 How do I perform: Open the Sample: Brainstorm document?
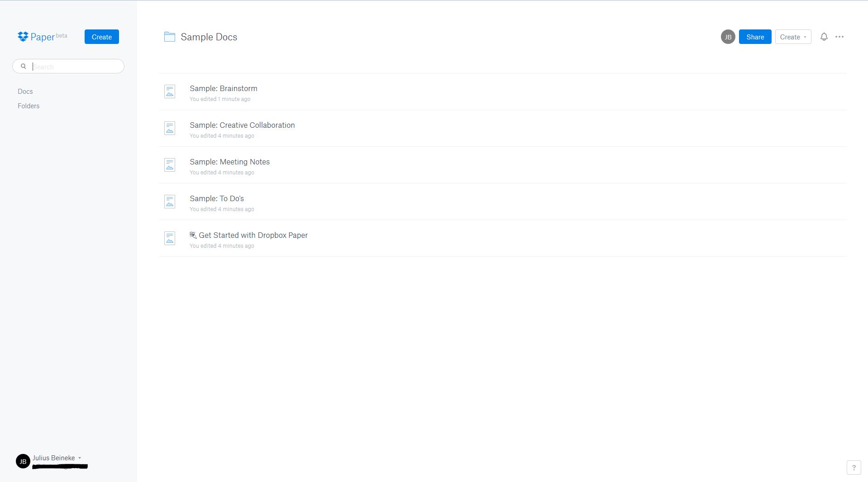click(x=224, y=88)
